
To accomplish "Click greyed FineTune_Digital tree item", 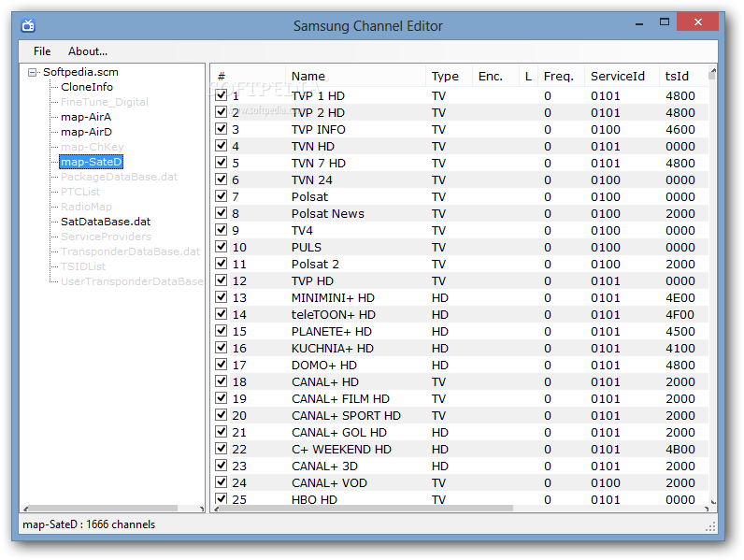I will coord(105,102).
